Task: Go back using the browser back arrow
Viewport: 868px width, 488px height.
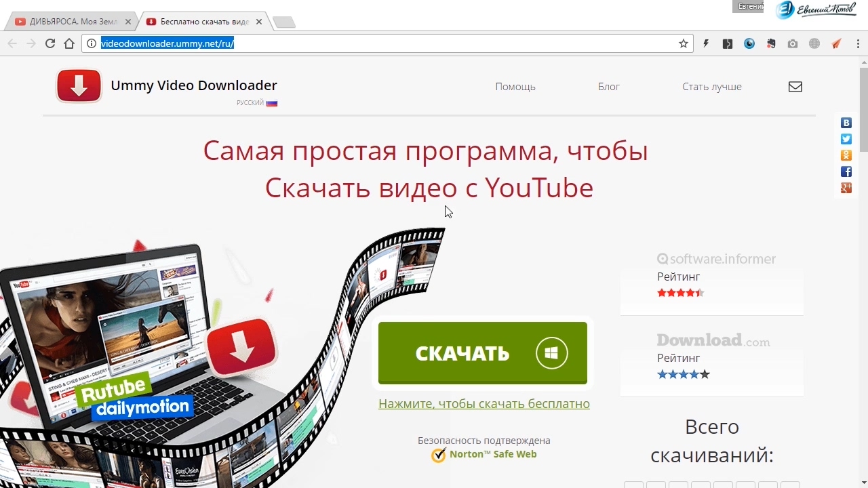Action: 12,43
